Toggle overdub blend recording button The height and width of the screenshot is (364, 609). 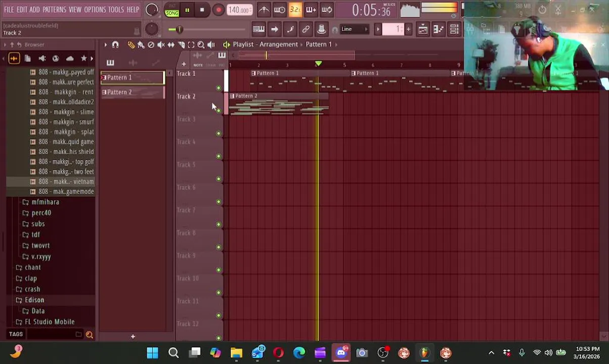pos(311,10)
